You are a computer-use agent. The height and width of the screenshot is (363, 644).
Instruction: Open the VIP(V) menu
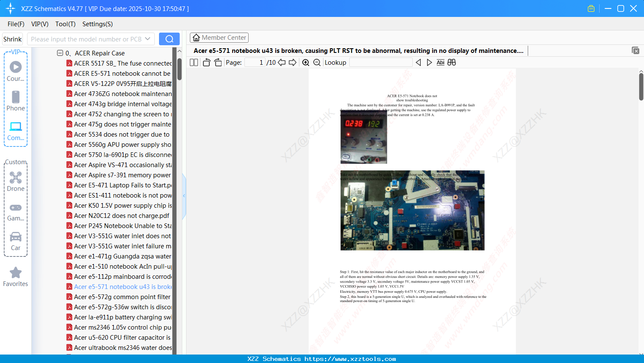pos(40,24)
